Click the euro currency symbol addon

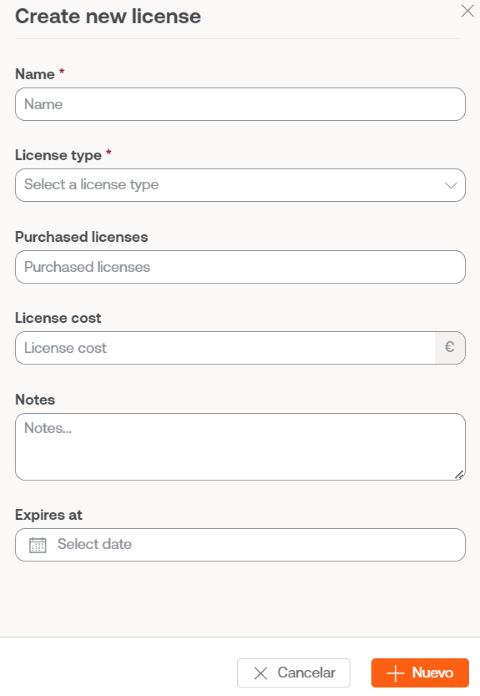tap(450, 347)
